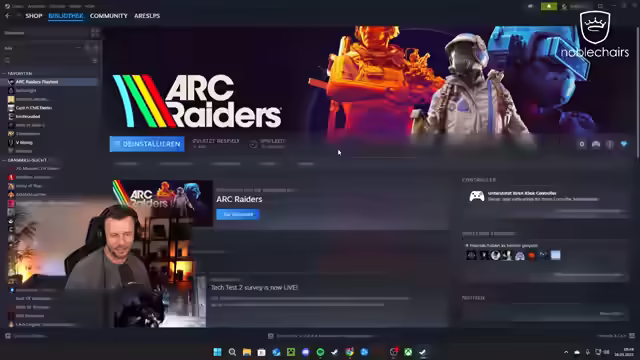
Task: Open the Minecraft creeper icon in taskbar
Action: pyautogui.click(x=291, y=352)
